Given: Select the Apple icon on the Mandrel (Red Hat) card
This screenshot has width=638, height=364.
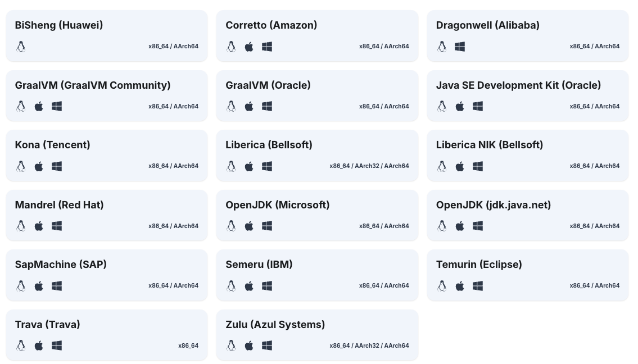Looking at the screenshot, I should (39, 226).
